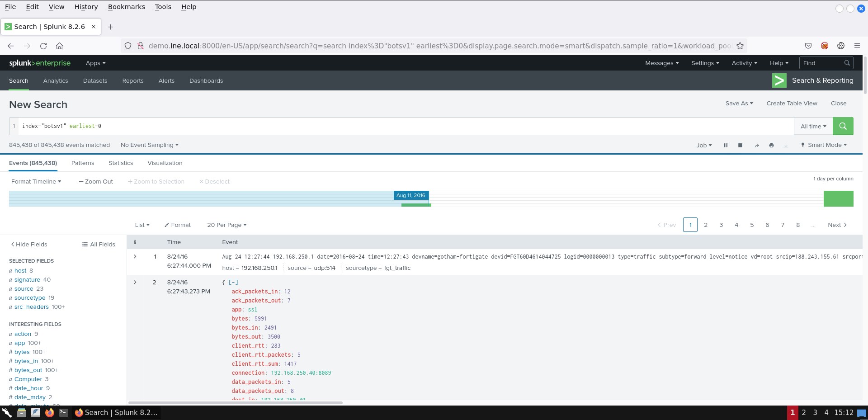The height and width of the screenshot is (420, 868).
Task: Open the Format events button
Action: point(178,225)
